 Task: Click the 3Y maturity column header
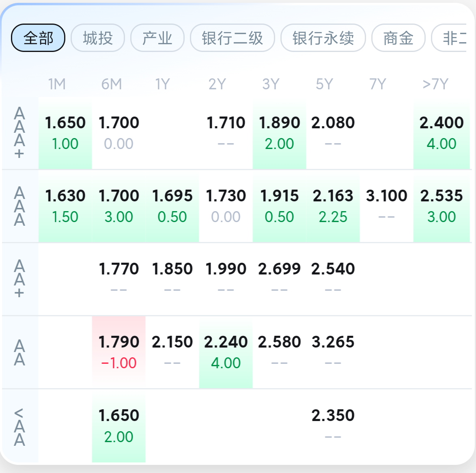click(271, 84)
